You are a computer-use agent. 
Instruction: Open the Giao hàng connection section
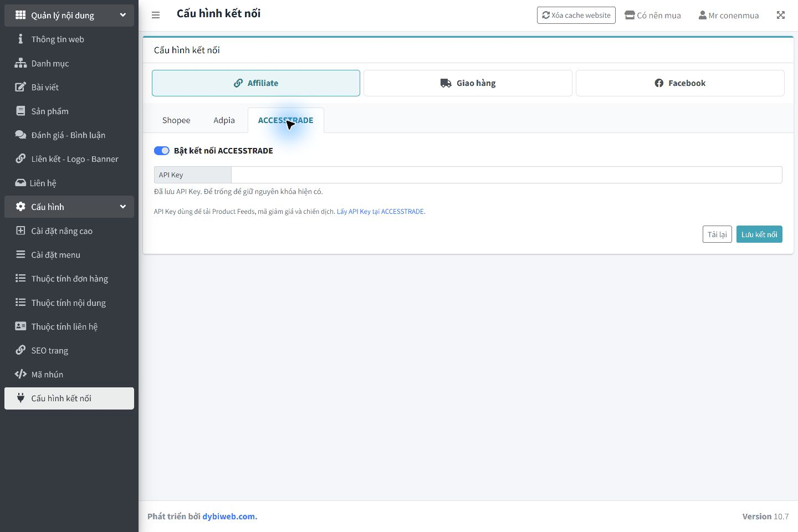pos(468,83)
